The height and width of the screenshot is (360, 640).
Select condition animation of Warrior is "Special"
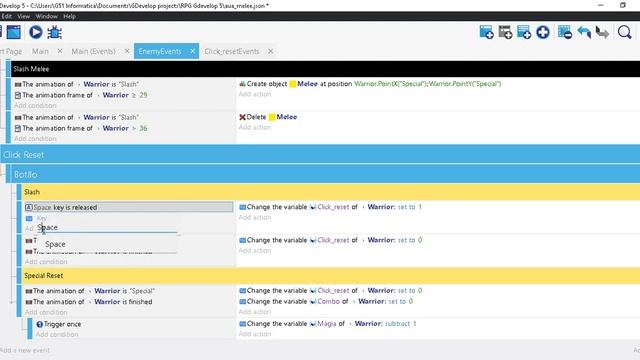[90, 291]
